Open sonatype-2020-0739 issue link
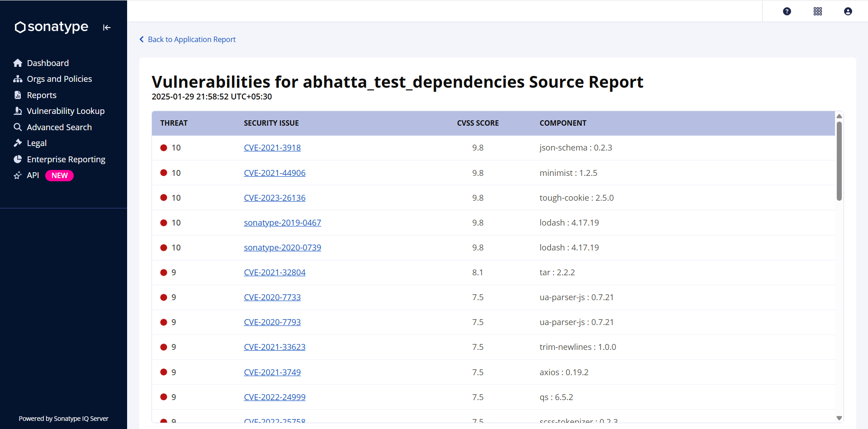The height and width of the screenshot is (429, 868). coord(282,247)
